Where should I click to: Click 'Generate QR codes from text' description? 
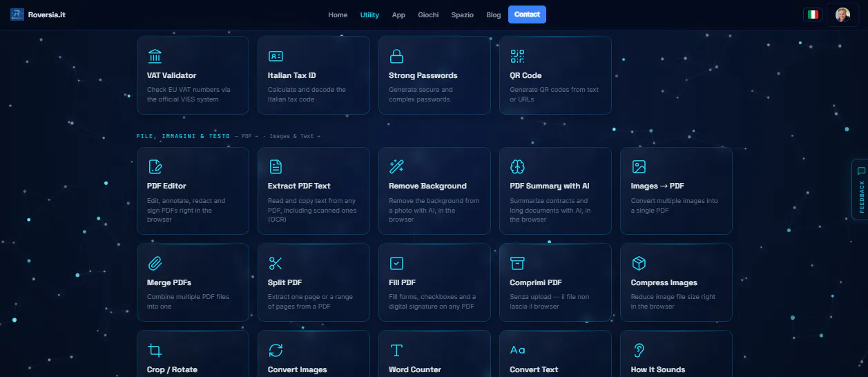coord(554,90)
